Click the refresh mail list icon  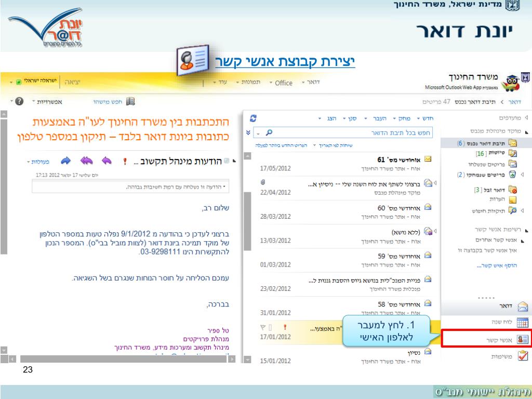pyautogui.click(x=253, y=118)
